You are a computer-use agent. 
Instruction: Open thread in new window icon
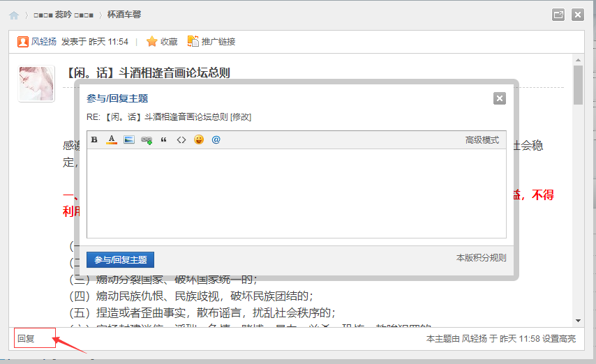click(x=558, y=15)
